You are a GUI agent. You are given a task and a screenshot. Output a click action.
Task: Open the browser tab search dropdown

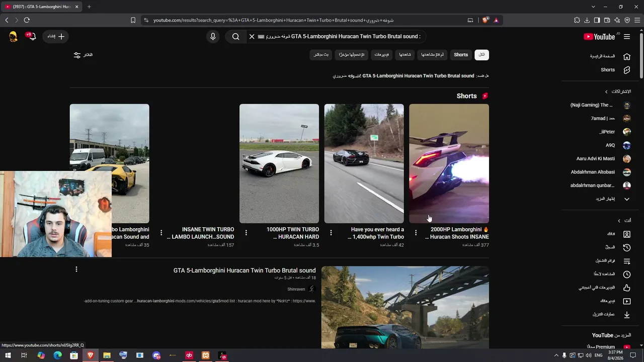tap(593, 7)
